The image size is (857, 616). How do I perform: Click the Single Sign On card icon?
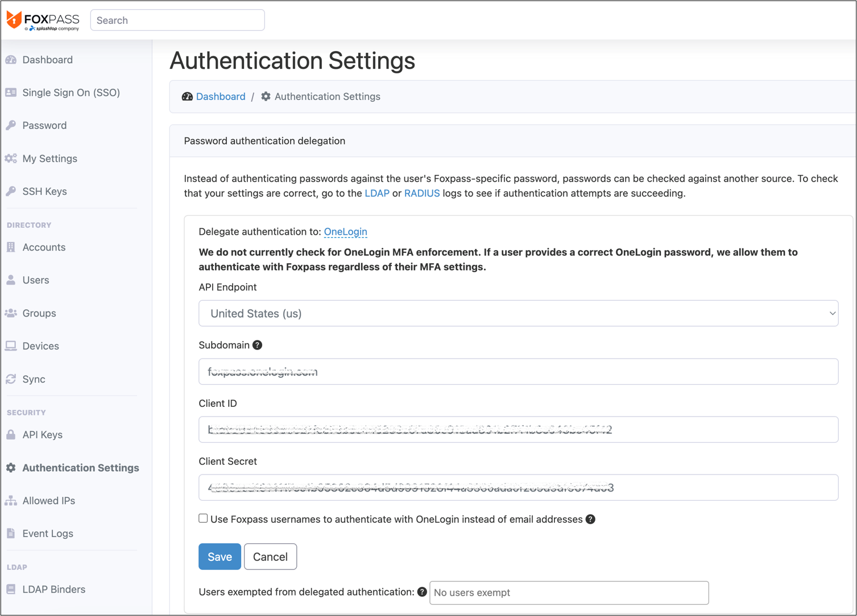pyautogui.click(x=11, y=93)
